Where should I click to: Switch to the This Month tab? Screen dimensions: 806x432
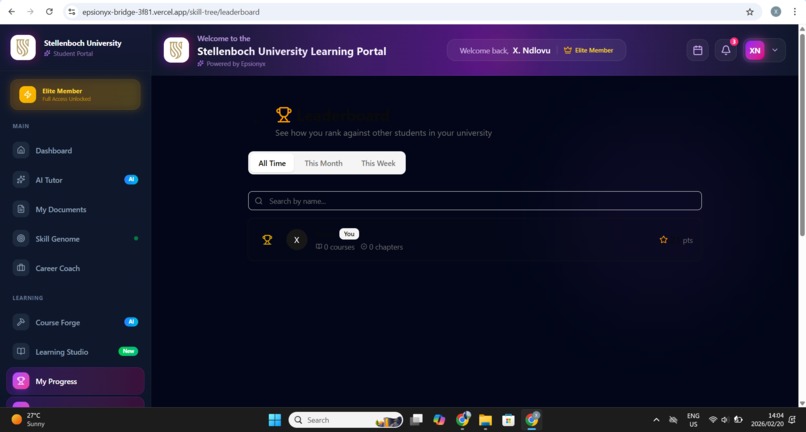pos(323,163)
